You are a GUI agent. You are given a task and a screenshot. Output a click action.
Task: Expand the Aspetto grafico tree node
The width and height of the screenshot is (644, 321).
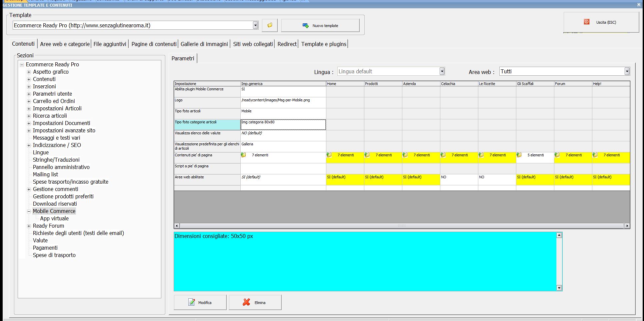pos(29,72)
